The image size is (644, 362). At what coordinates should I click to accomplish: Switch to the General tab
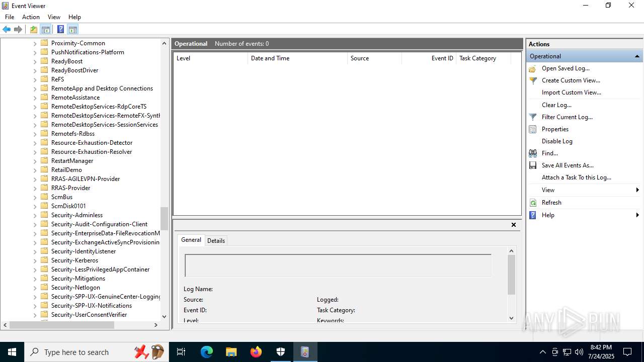191,240
